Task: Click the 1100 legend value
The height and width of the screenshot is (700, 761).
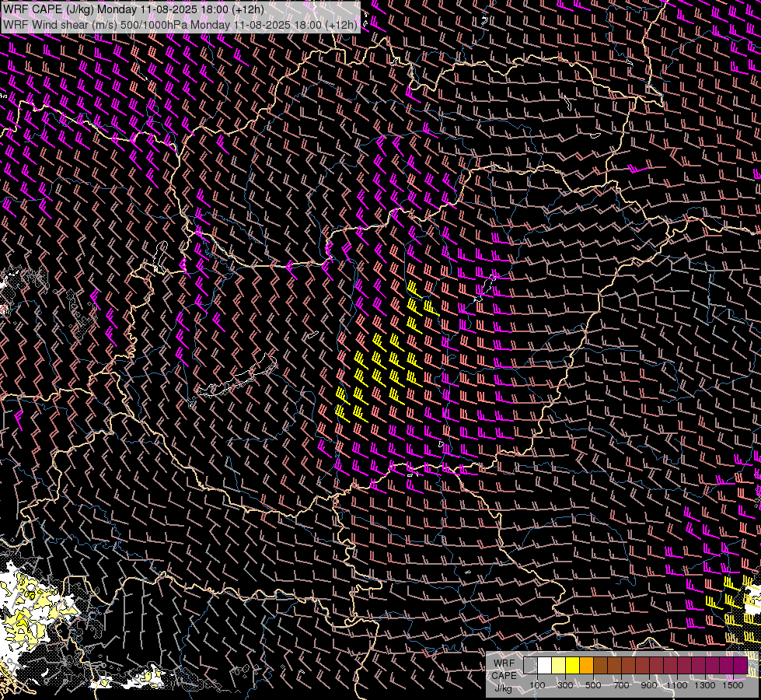Action: [677, 685]
